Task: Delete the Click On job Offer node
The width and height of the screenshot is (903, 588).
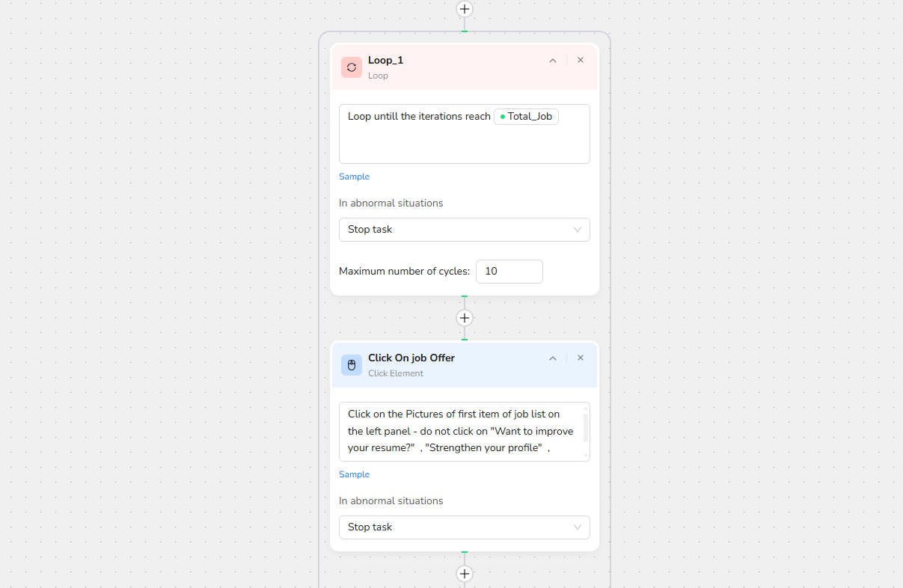Action: 581,358
